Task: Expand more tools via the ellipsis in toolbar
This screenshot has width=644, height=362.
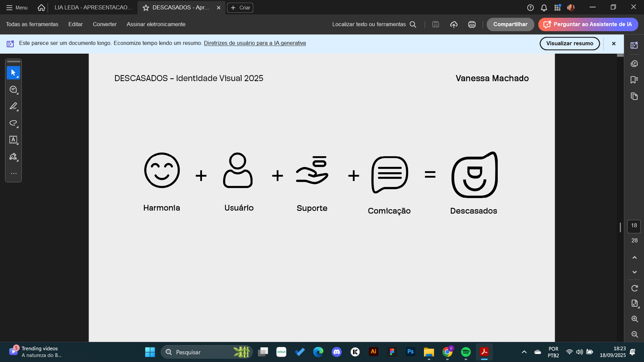Action: tap(13, 173)
